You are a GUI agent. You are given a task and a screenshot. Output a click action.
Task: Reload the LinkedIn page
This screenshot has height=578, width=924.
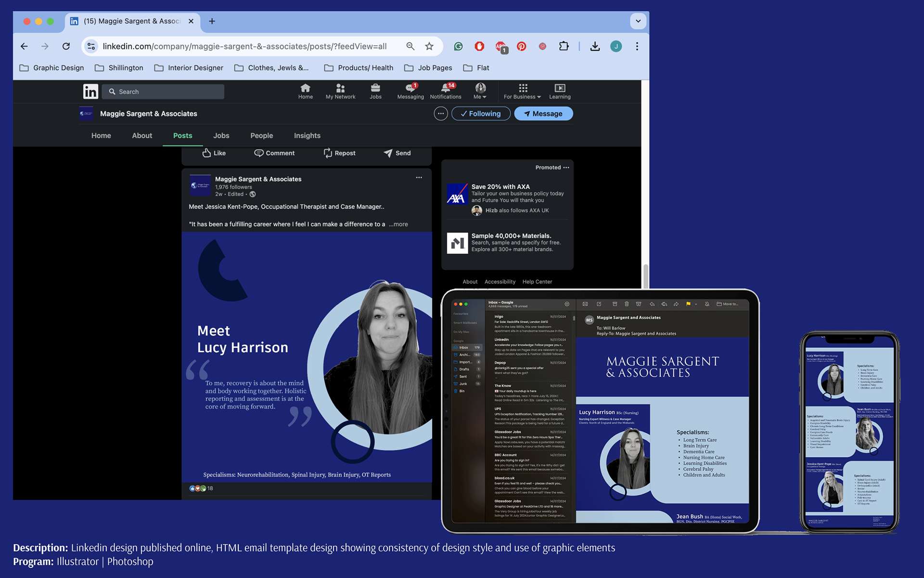click(x=66, y=46)
